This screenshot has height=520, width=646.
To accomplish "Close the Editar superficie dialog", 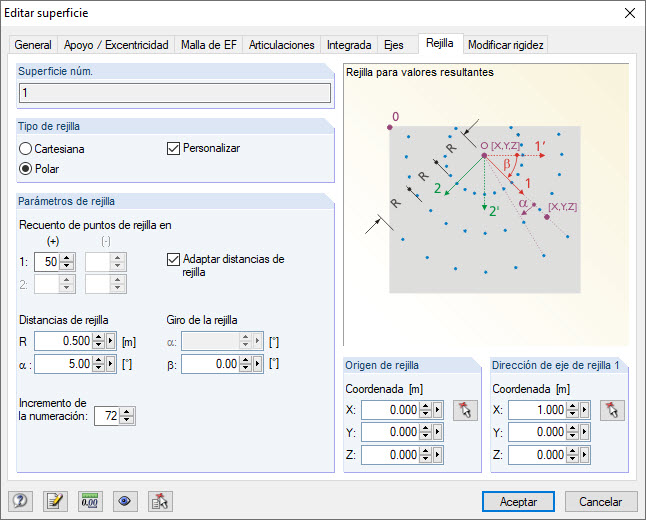I will coord(630,13).
